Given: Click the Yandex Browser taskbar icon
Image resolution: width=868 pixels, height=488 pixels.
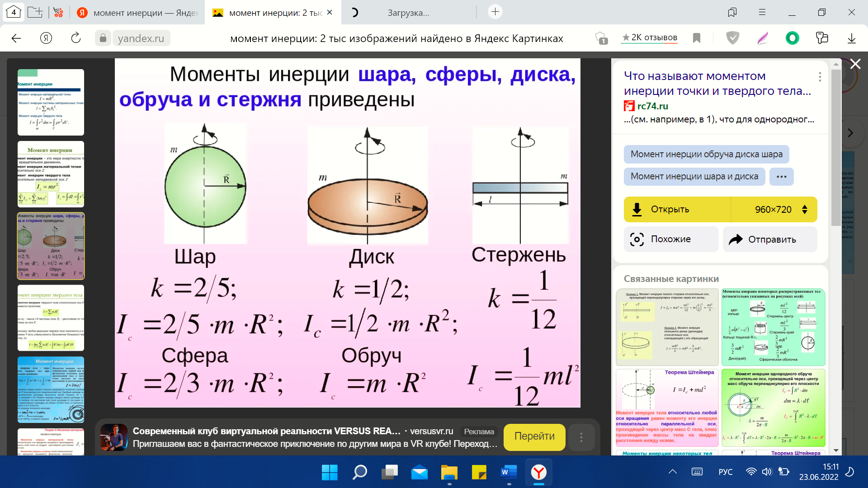Looking at the screenshot, I should 539,472.
